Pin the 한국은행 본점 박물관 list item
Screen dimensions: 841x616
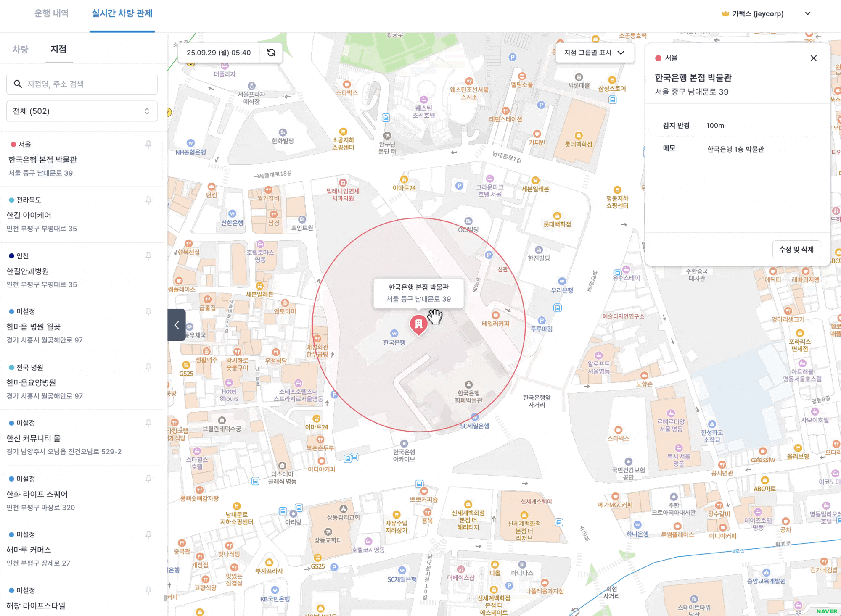point(148,145)
